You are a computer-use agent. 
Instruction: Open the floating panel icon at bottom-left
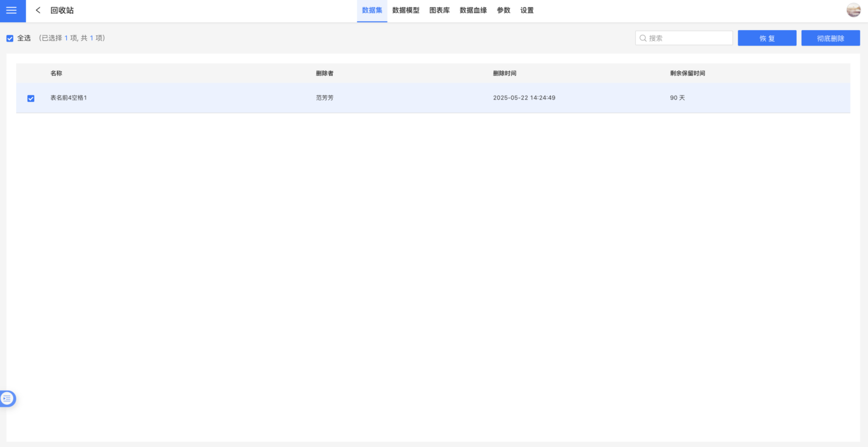coord(7,398)
